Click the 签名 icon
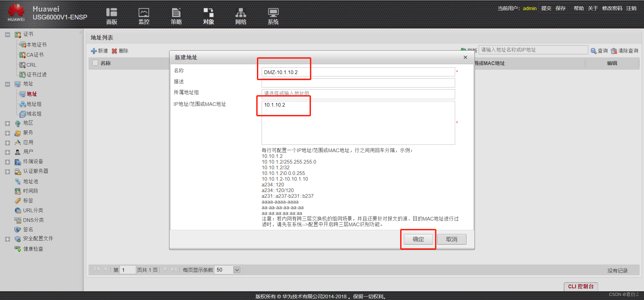Screen dimensions: 644x300 click(18, 229)
